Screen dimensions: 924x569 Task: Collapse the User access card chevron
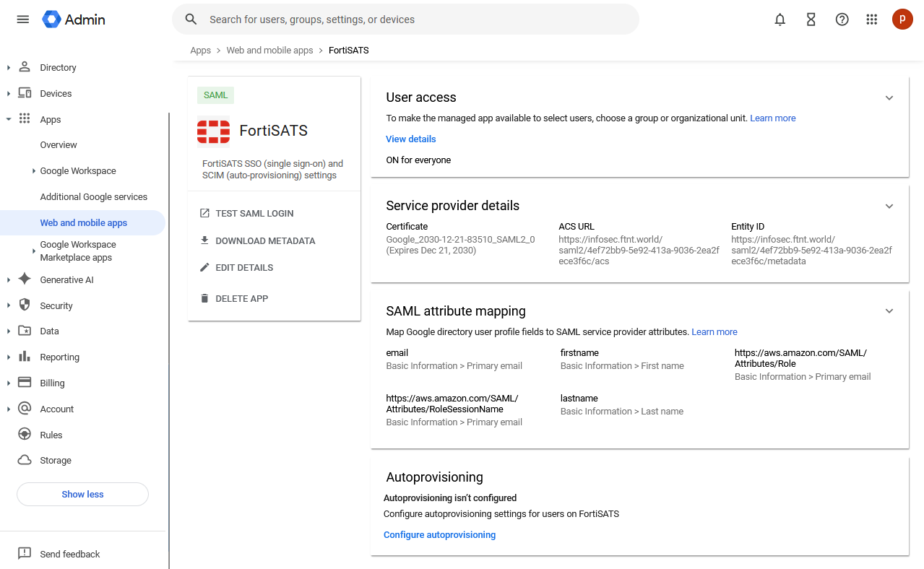click(889, 98)
